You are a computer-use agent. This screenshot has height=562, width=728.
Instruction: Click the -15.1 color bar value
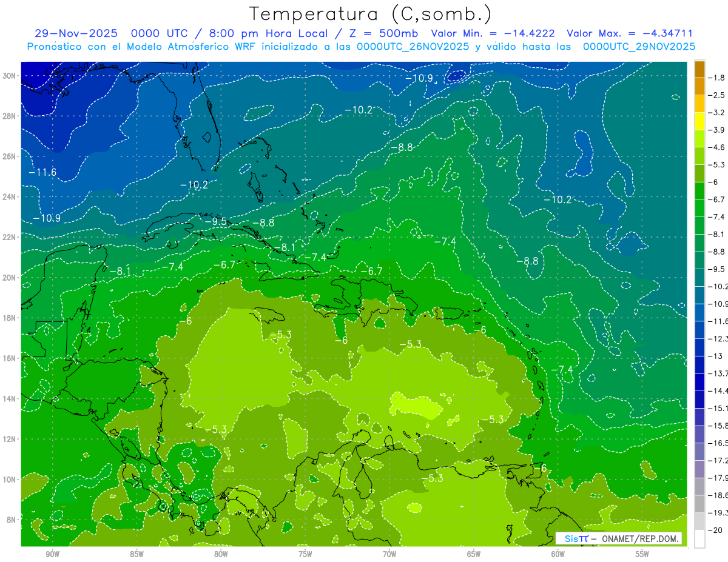point(719,408)
